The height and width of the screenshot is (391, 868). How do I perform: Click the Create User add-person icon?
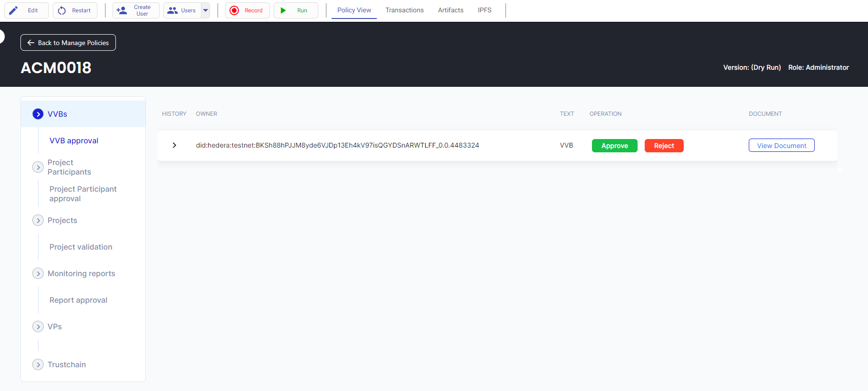[122, 10]
